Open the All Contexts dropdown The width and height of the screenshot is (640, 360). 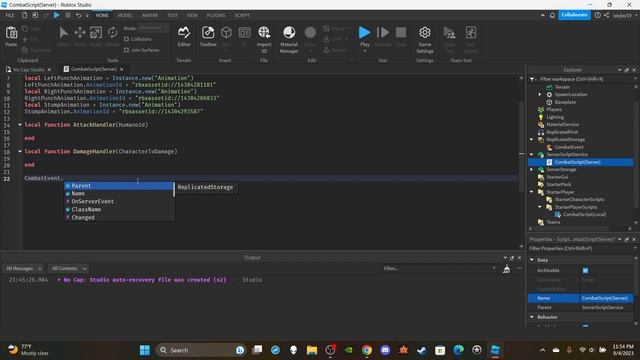[68, 269]
